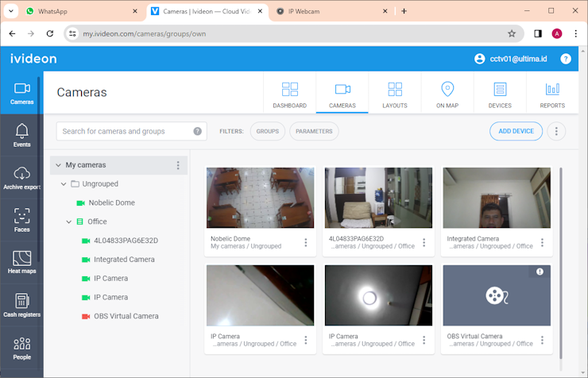Open the OBS Virtual Camera thumbnail
Viewport: 588px width, 378px height.
pos(497,295)
